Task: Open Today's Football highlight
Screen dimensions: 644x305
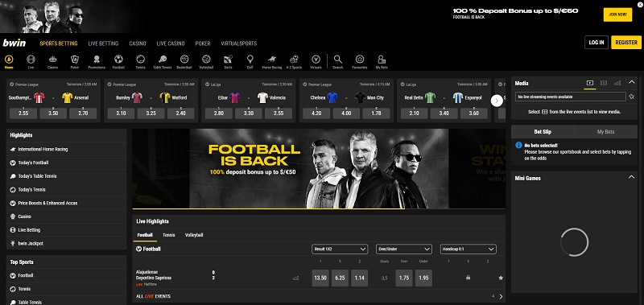Action: (67, 163)
